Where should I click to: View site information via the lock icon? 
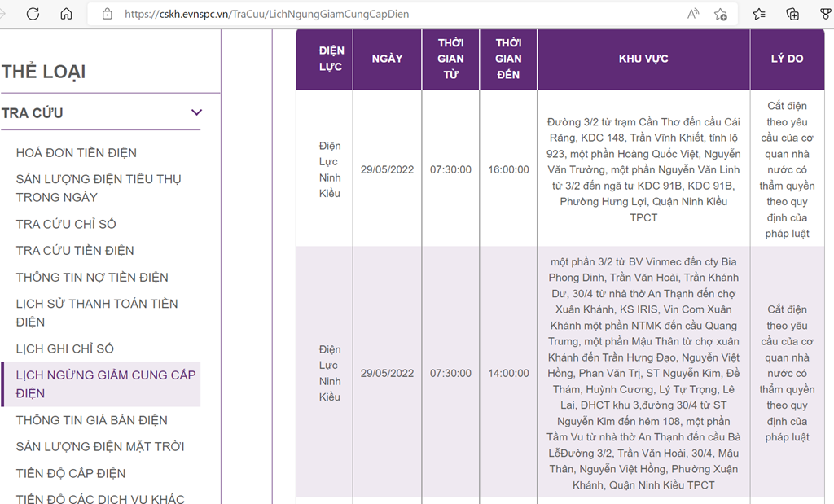(x=108, y=15)
